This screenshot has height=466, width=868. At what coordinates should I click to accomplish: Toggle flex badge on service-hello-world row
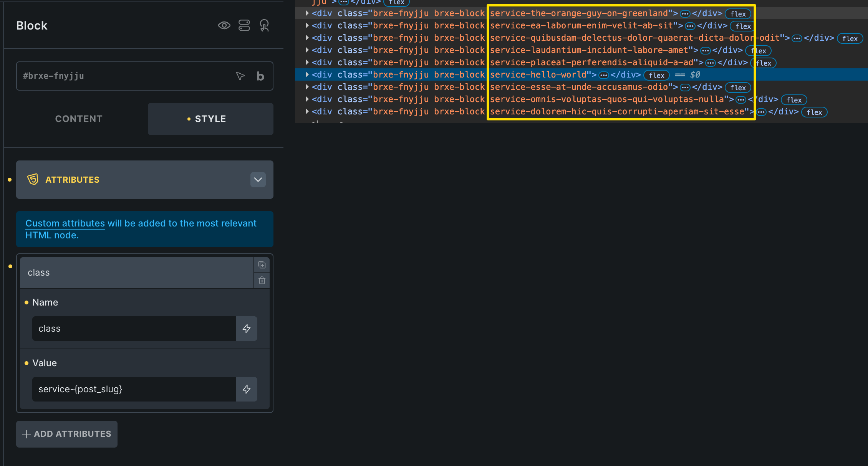click(x=656, y=75)
